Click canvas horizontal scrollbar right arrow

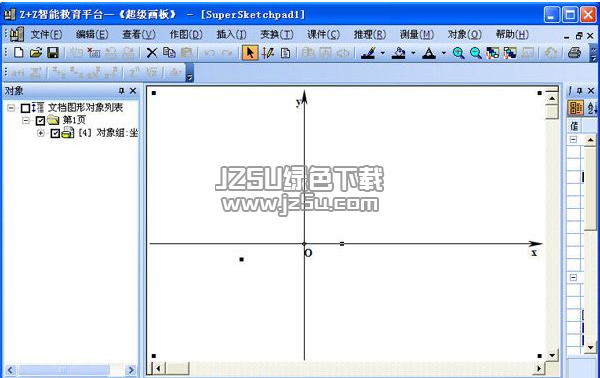(540, 369)
